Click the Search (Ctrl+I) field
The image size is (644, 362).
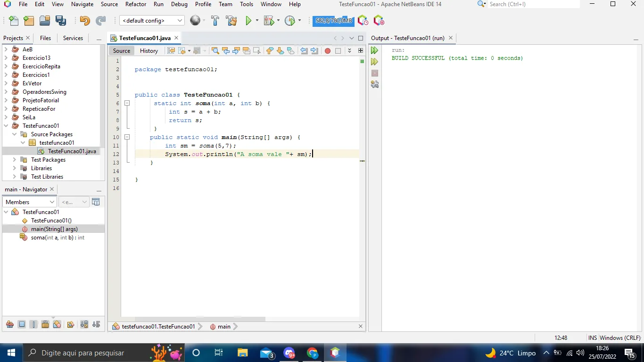pyautogui.click(x=533, y=4)
